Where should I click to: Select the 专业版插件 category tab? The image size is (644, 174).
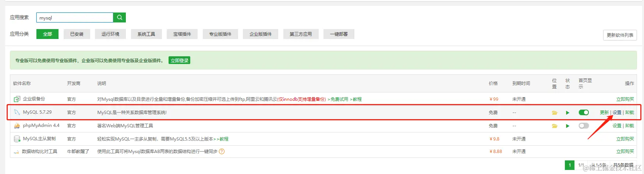pos(220,34)
